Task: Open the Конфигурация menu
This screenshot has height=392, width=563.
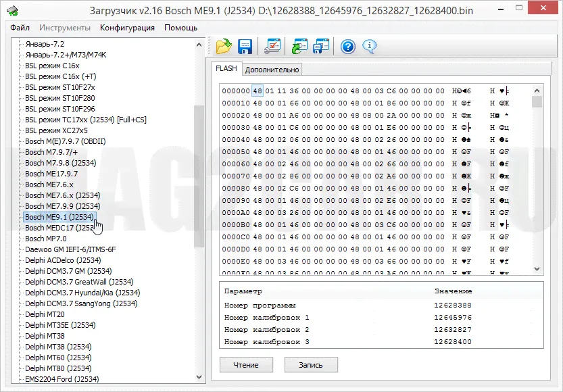Action: click(x=127, y=28)
